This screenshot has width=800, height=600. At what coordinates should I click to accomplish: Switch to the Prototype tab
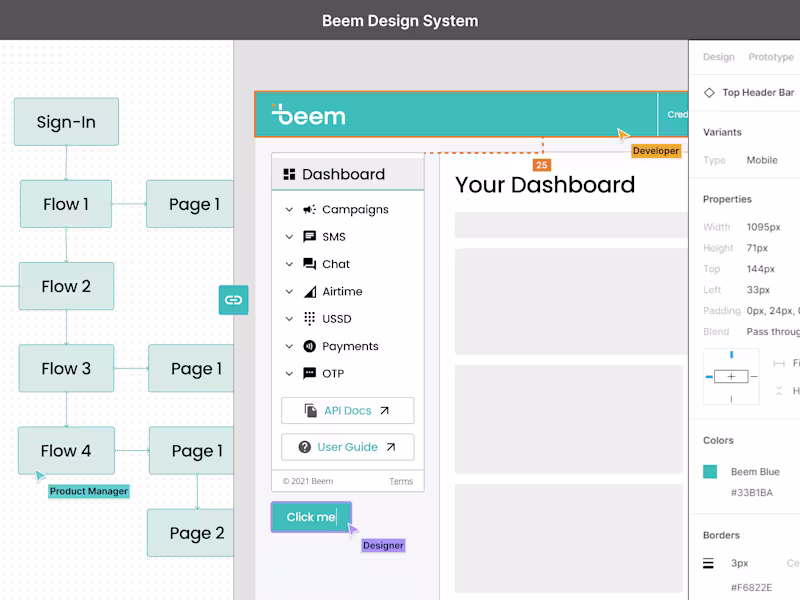pos(771,57)
